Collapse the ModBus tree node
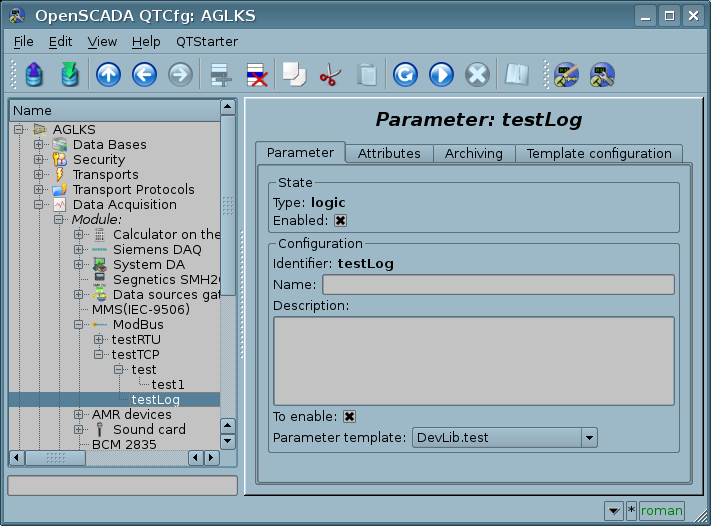Screen dimensions: 711x526 (79, 325)
